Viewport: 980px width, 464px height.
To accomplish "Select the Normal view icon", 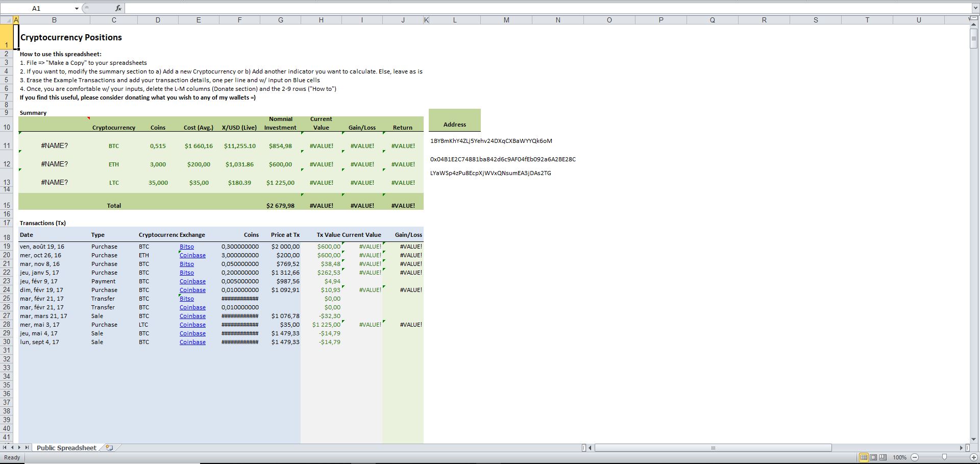I will (x=864, y=457).
